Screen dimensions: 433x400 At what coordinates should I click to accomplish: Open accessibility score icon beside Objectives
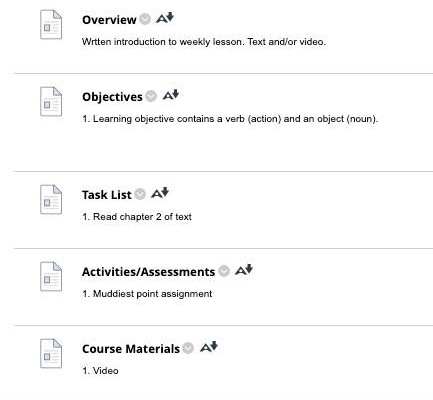(171, 95)
